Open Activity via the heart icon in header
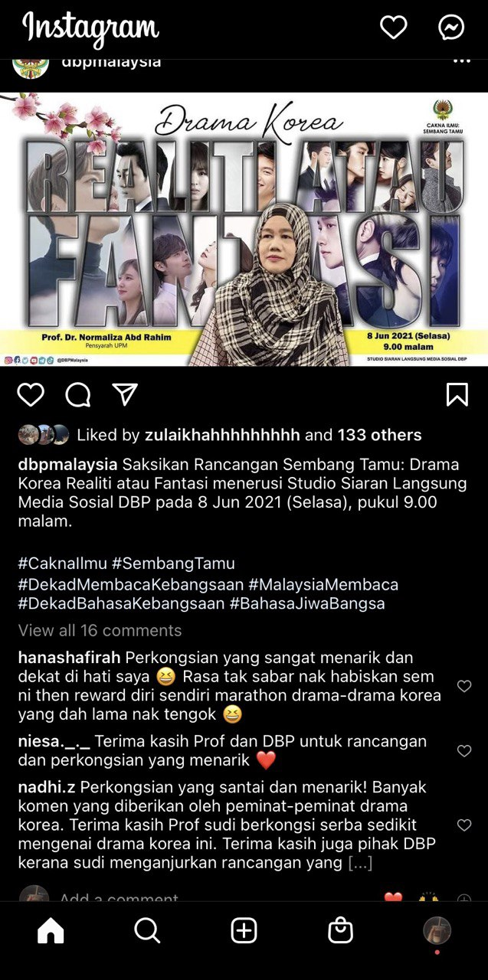The height and width of the screenshot is (980, 488). pyautogui.click(x=394, y=28)
